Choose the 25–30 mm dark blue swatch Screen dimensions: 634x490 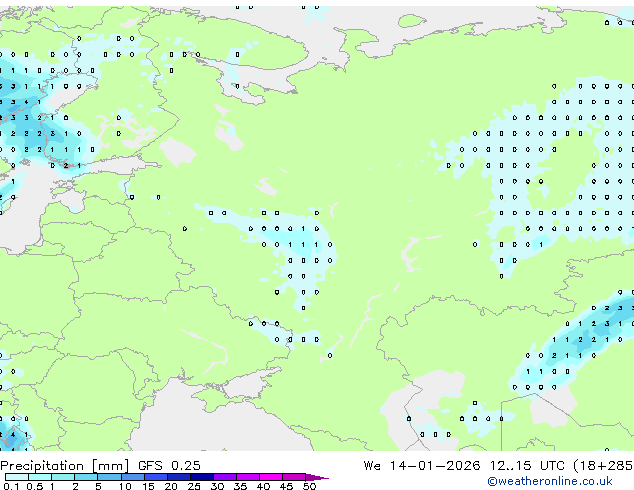201,477
